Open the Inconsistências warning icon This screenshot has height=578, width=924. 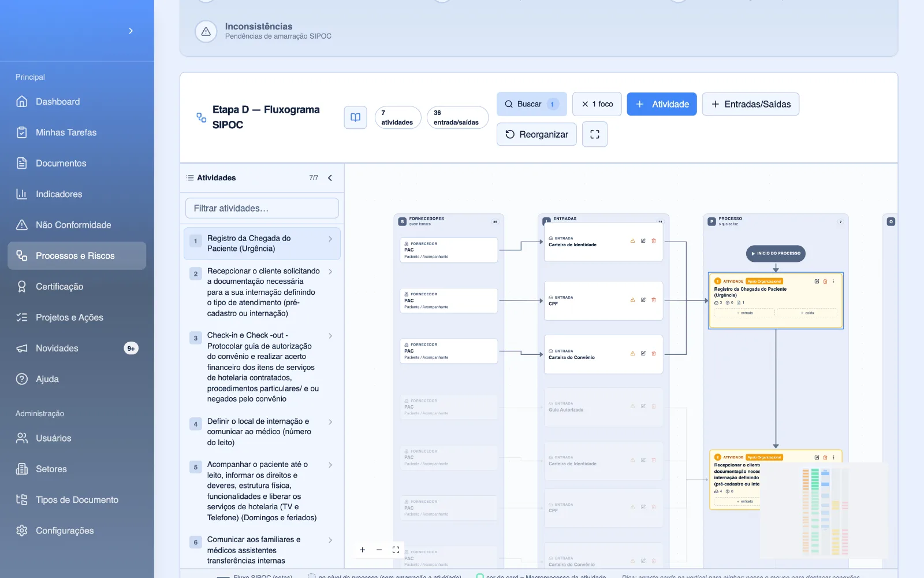click(206, 31)
